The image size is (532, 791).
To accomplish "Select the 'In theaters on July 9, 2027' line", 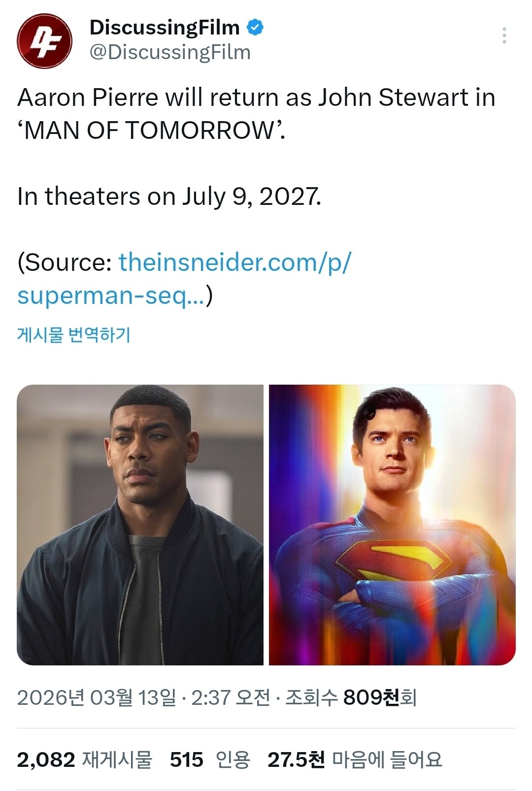I will pos(169,197).
